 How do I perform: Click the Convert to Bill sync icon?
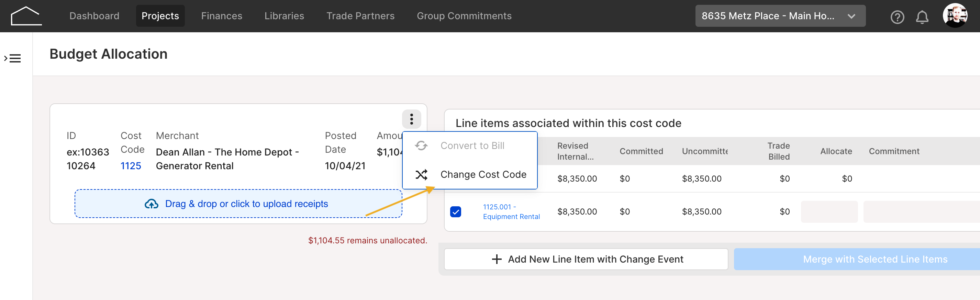[421, 146]
